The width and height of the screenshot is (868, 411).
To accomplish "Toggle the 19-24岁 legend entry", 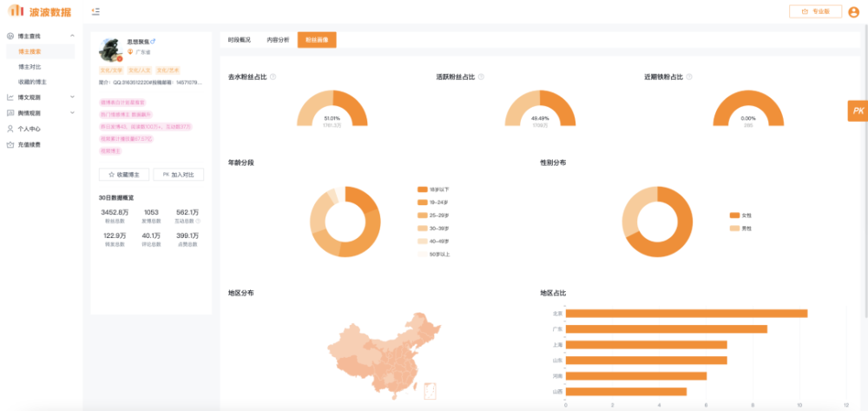I will tap(433, 202).
